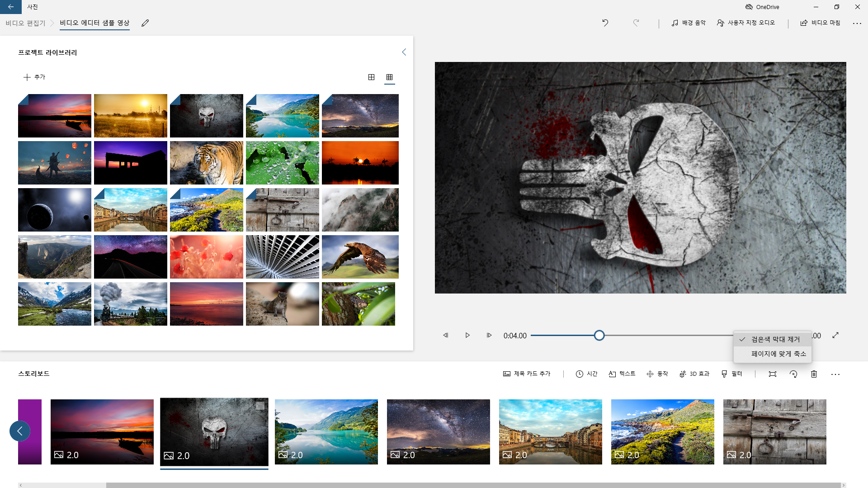This screenshot has width=868, height=488.
Task: Select the squirrel photo in the library
Action: point(283,304)
